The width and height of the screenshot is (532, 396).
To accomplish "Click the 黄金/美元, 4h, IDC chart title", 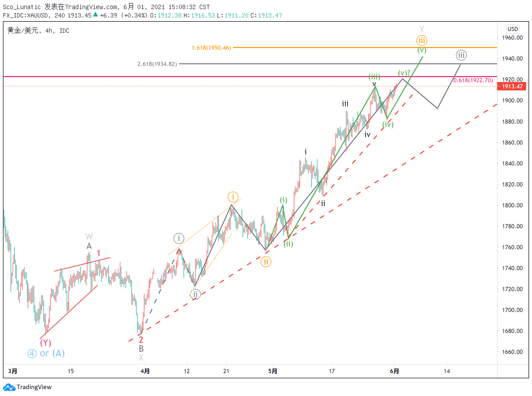I will (x=38, y=31).
